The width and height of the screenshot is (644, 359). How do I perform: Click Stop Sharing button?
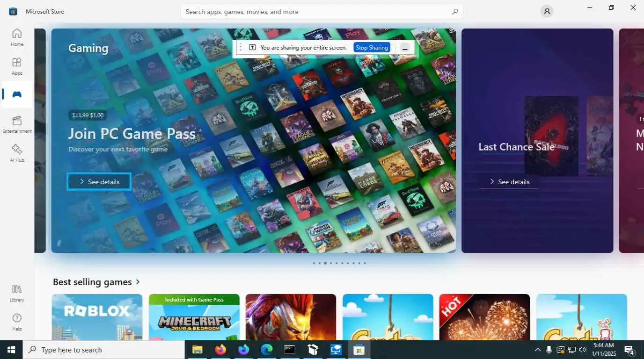click(x=372, y=48)
